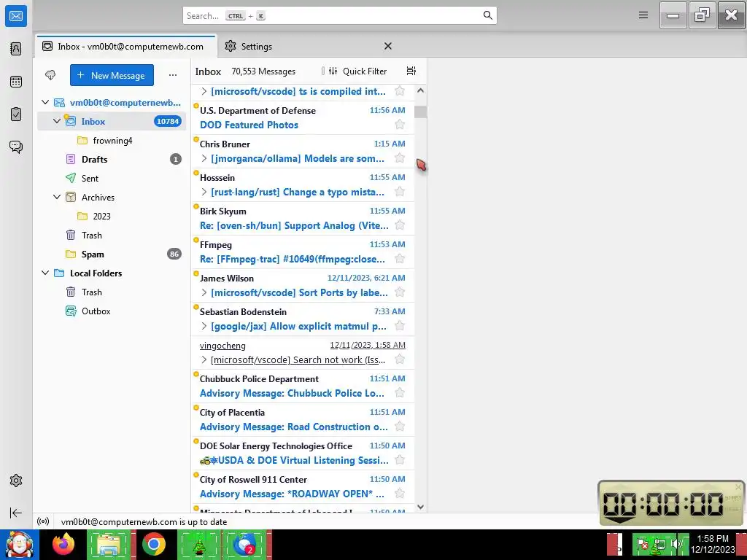Select the Sent folder
This screenshot has width=747, height=560.
112,178
